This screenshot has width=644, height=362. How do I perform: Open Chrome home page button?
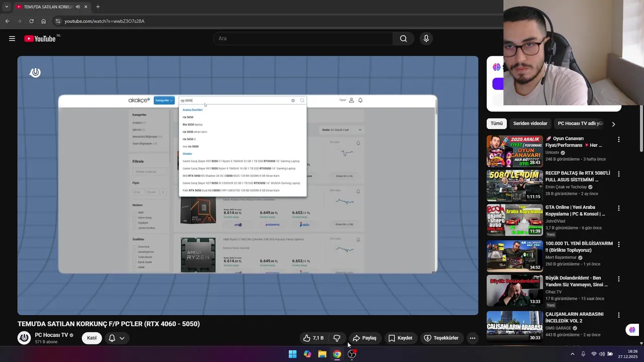pyautogui.click(x=43, y=21)
